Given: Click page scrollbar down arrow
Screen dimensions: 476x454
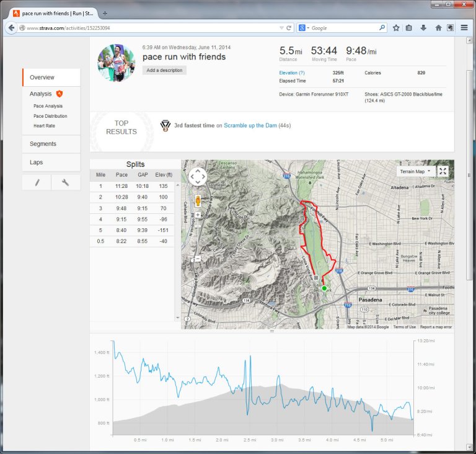Looking at the screenshot, I should coord(469,447).
